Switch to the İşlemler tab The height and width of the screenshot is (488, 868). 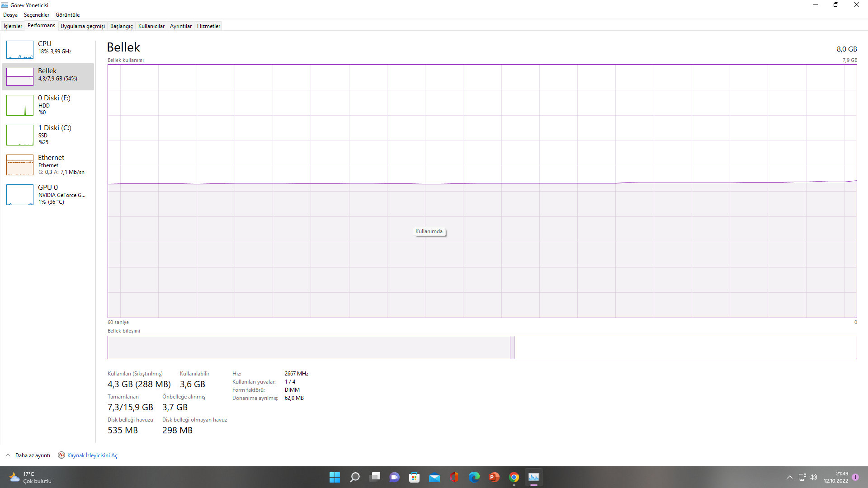coord(13,26)
